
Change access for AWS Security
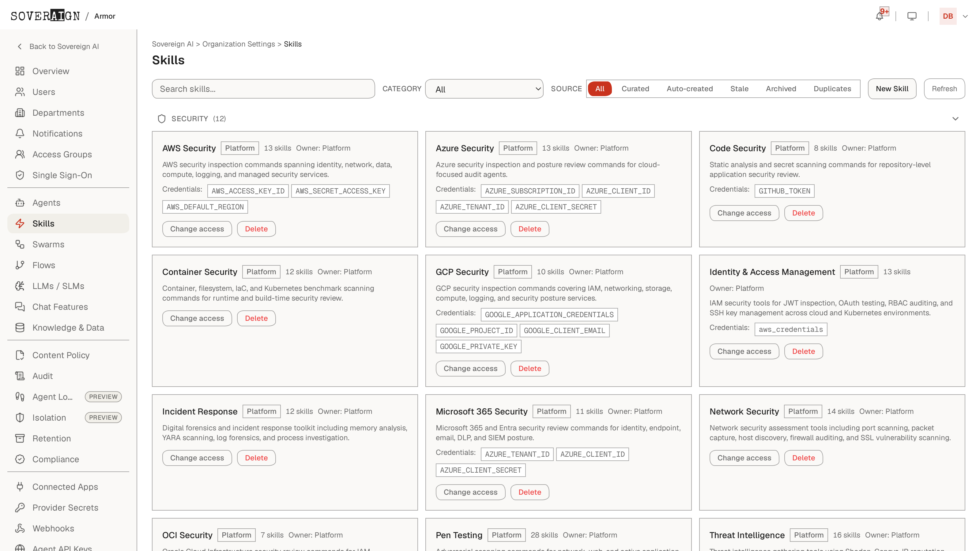click(197, 229)
